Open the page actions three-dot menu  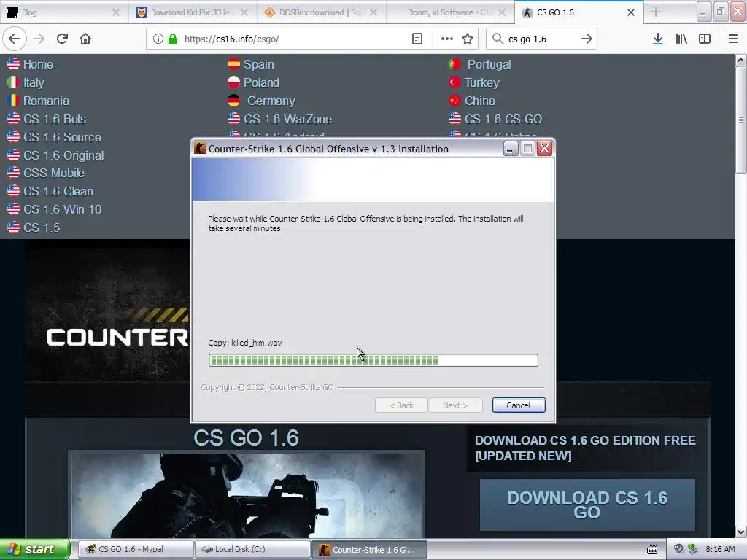tap(447, 39)
